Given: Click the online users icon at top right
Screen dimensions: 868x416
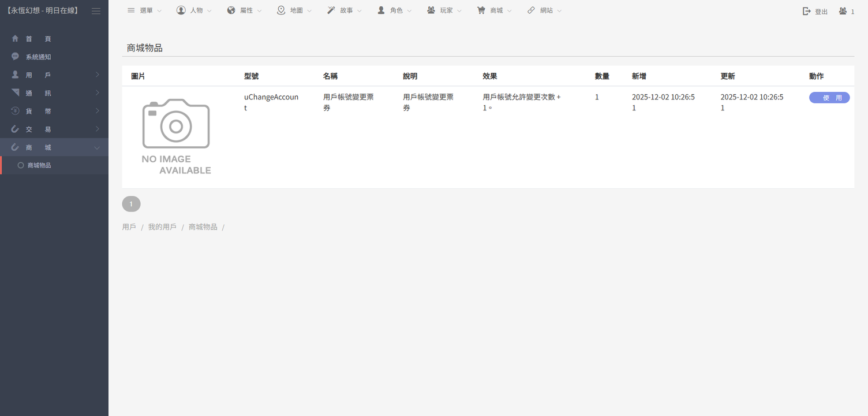Looking at the screenshot, I should click(843, 11).
